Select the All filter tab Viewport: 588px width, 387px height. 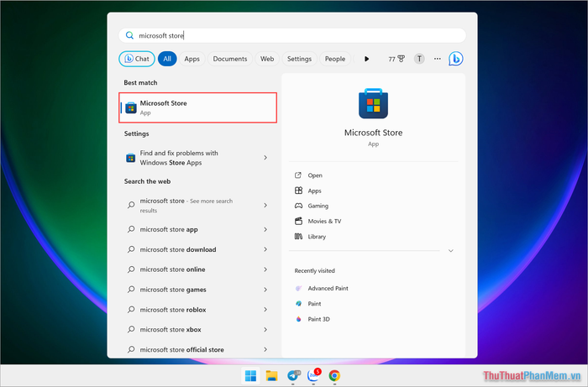point(167,59)
